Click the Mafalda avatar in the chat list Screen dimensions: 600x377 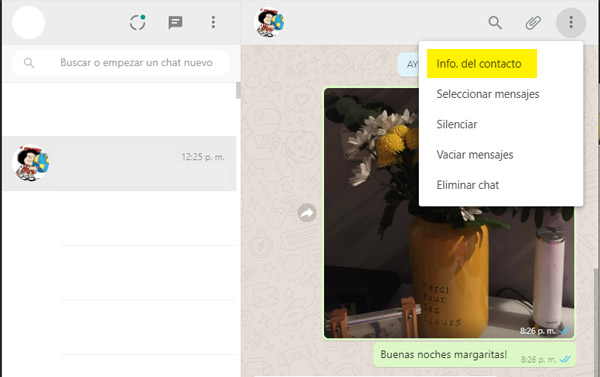pos(31,163)
